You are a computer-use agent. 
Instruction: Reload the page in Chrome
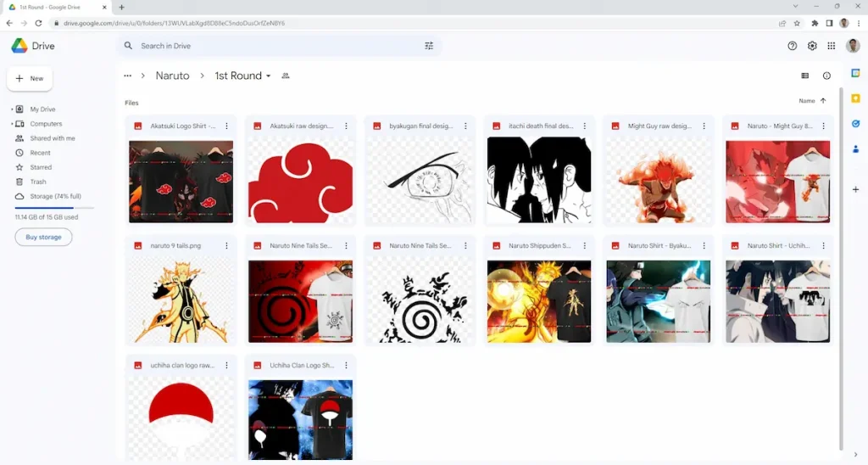(38, 23)
